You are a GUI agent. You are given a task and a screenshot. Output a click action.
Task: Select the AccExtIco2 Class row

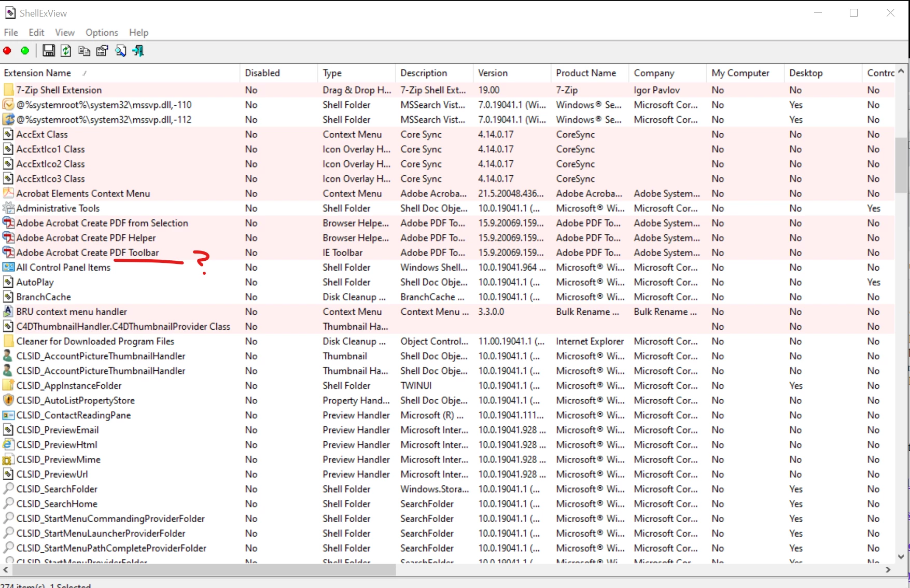(x=447, y=164)
